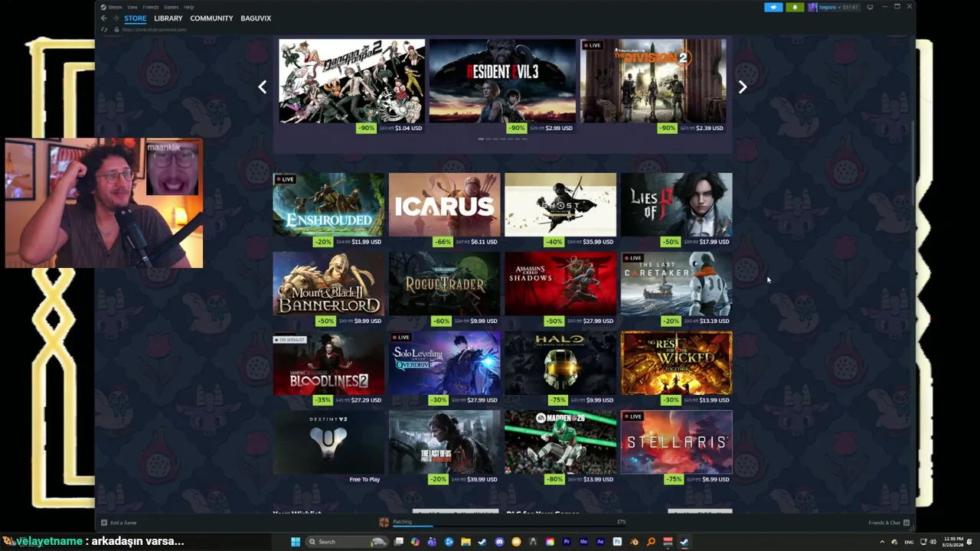Launch Premiere Pro from the taskbar
The width and height of the screenshot is (980, 551).
(x=567, y=542)
